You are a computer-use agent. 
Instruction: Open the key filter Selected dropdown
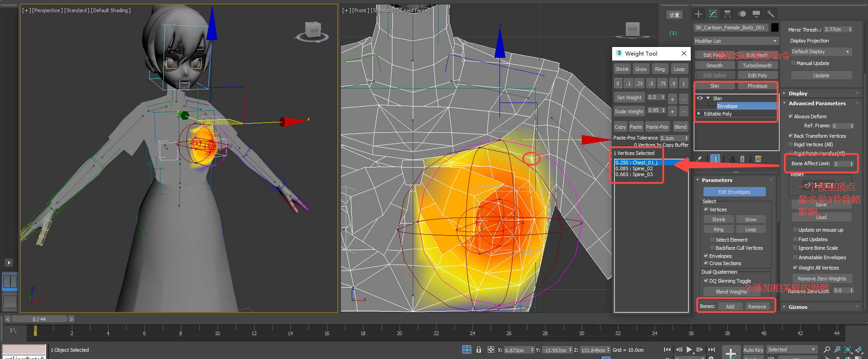coord(791,350)
